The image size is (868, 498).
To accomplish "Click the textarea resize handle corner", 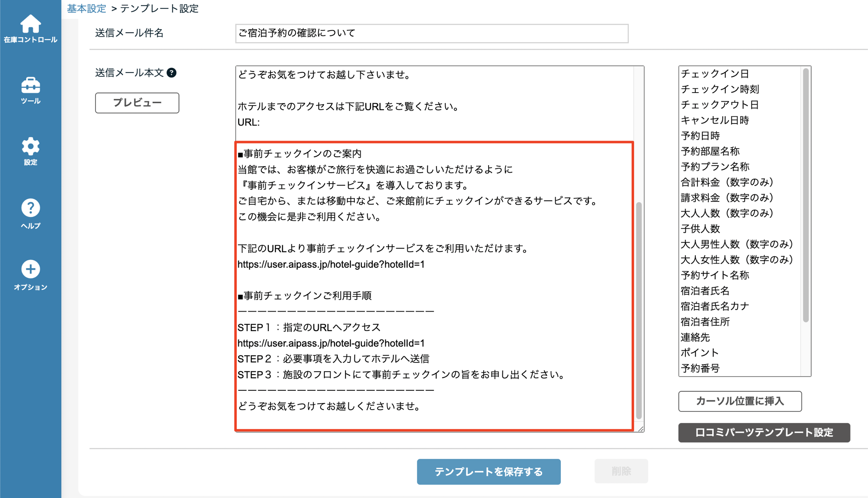I will point(640,428).
